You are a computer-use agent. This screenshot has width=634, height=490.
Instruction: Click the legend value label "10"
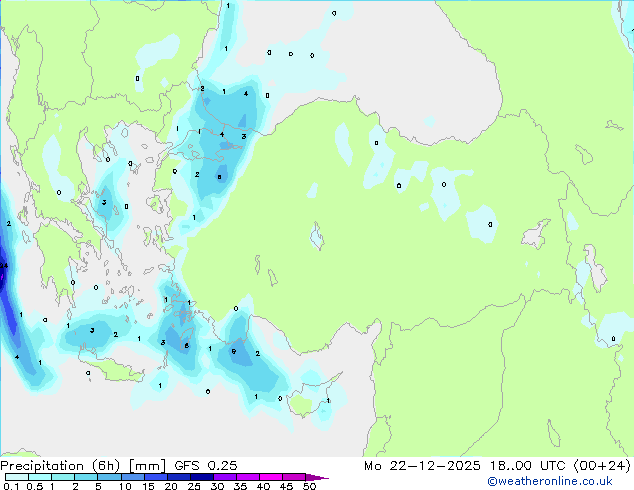click(x=125, y=486)
